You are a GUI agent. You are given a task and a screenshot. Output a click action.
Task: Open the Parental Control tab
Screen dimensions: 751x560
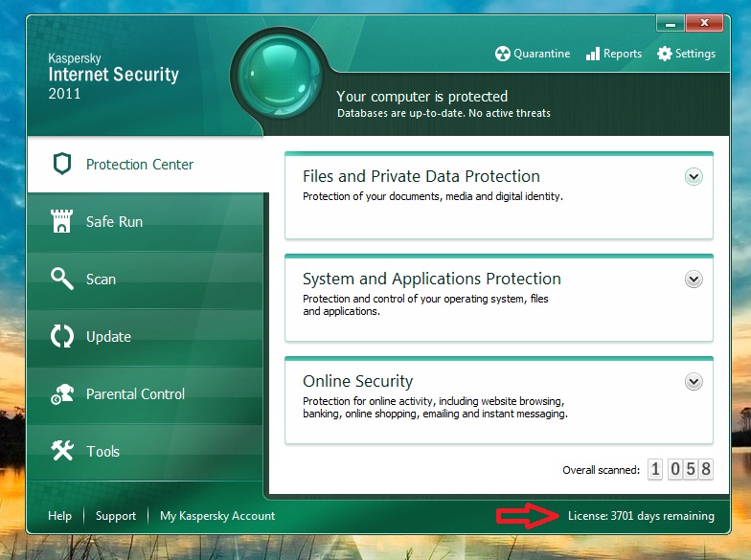coord(135,394)
